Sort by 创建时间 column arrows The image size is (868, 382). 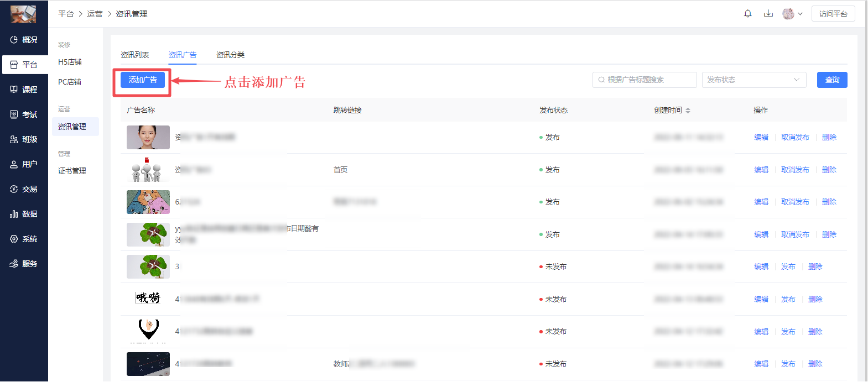688,111
